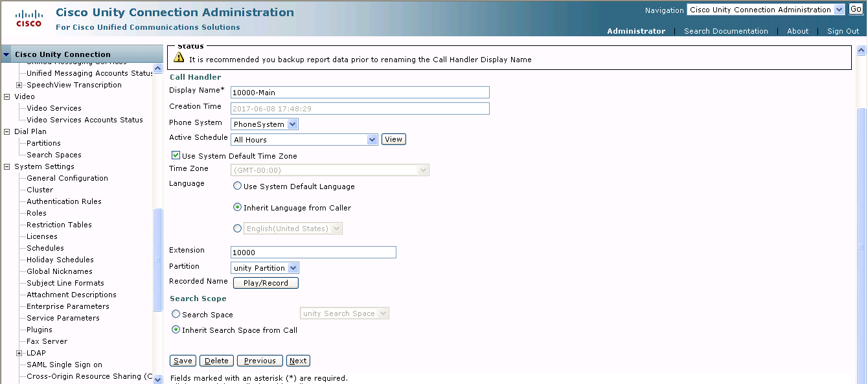Open Schedules in the tree
The height and width of the screenshot is (384, 868).
(45, 248)
